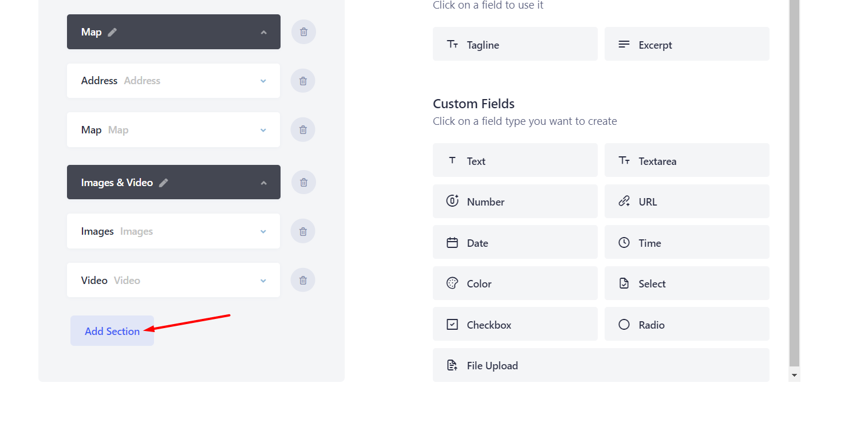Create a Color custom field
This screenshot has width=868, height=430.
(x=514, y=283)
